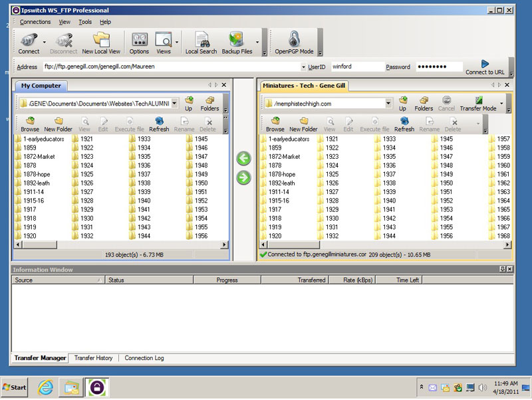Transfer files left with green arrow
The height and width of the screenshot is (400, 532).
243,158
